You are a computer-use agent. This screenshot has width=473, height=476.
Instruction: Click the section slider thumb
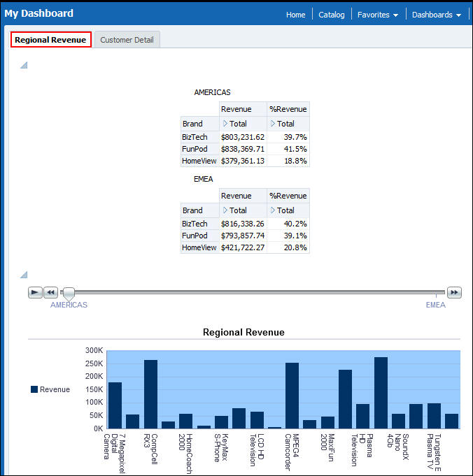(x=69, y=294)
